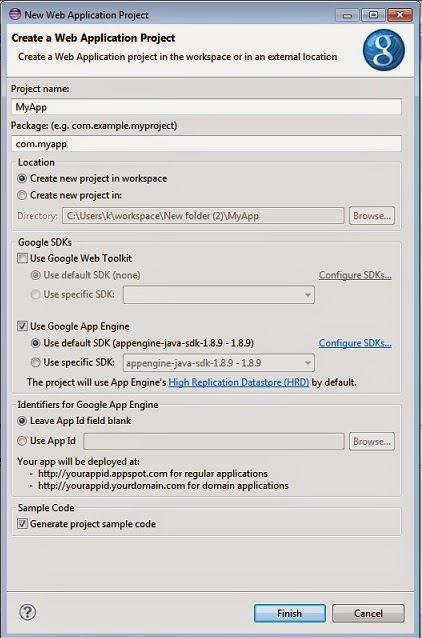Uncheck Use Google App Engine
The width and height of the screenshot is (422, 638).
coord(22,326)
